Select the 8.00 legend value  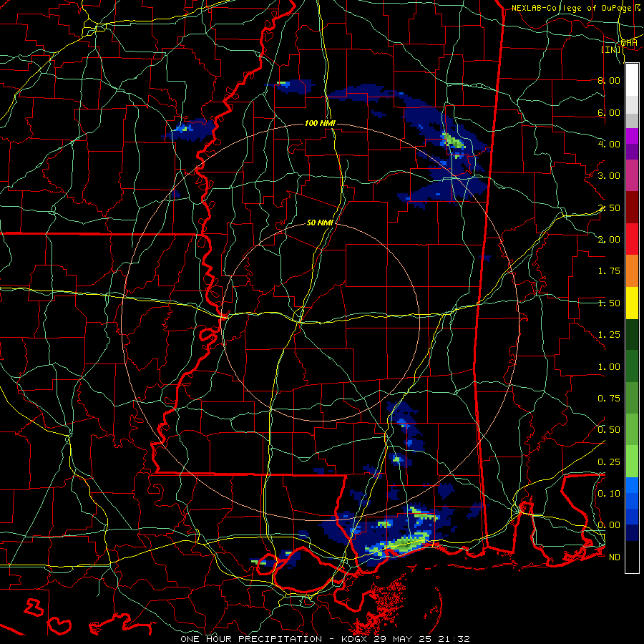[x=609, y=80]
